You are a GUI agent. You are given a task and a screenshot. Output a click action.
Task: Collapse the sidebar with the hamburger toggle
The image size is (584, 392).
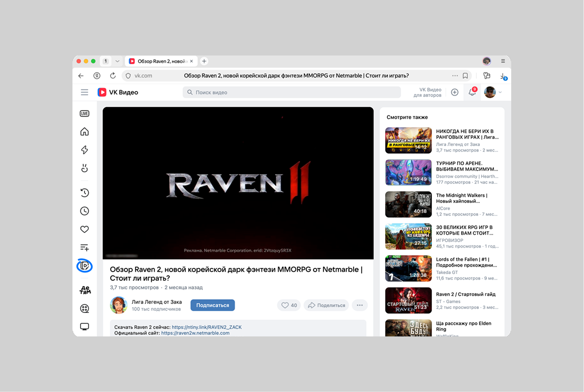pyautogui.click(x=84, y=92)
